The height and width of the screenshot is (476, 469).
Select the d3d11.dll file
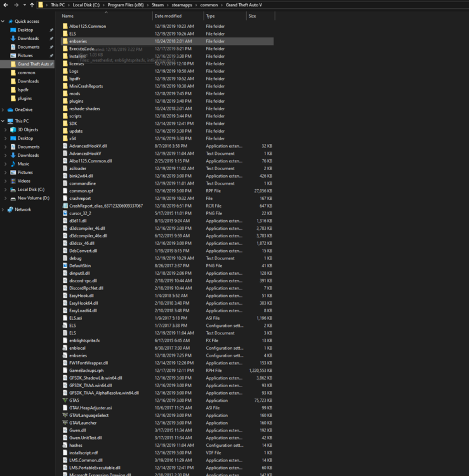[x=168, y=221]
